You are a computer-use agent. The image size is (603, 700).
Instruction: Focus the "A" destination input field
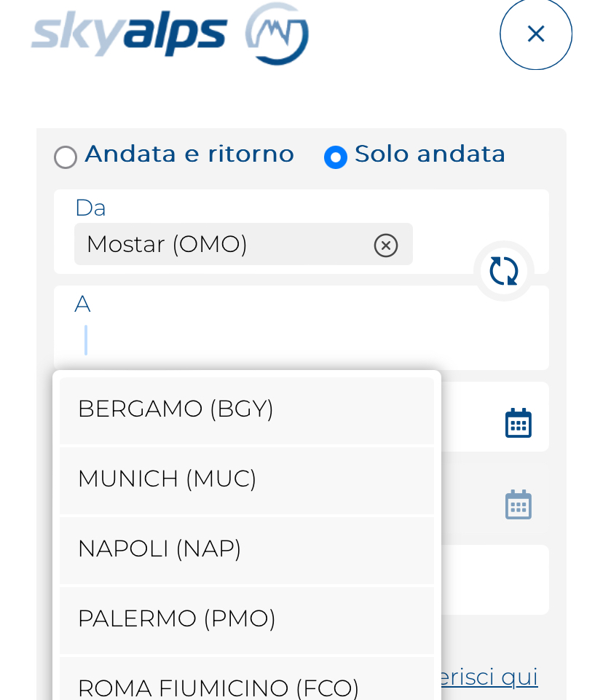pyautogui.click(x=291, y=340)
